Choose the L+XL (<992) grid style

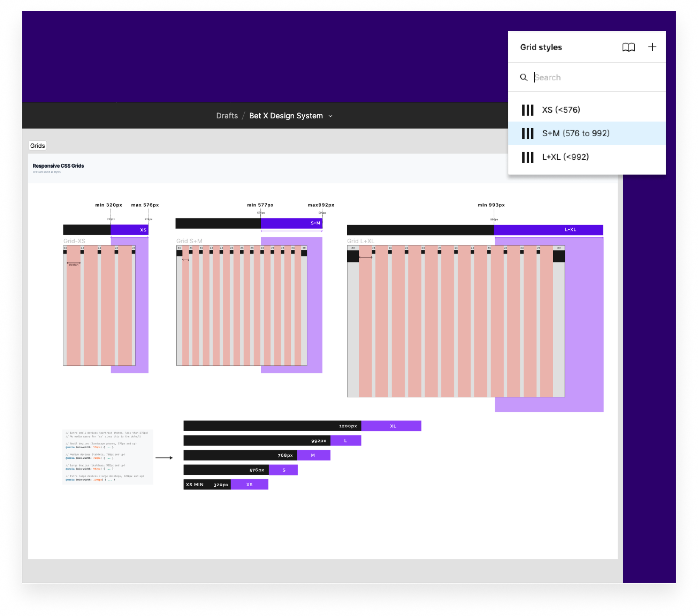coord(565,157)
